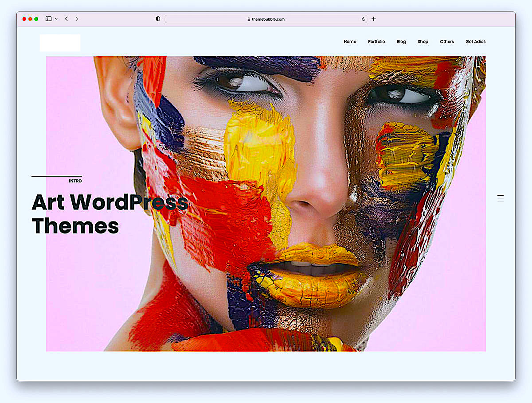The width and height of the screenshot is (532, 403).
Task: Open the Shop navigation item
Action: click(x=423, y=42)
